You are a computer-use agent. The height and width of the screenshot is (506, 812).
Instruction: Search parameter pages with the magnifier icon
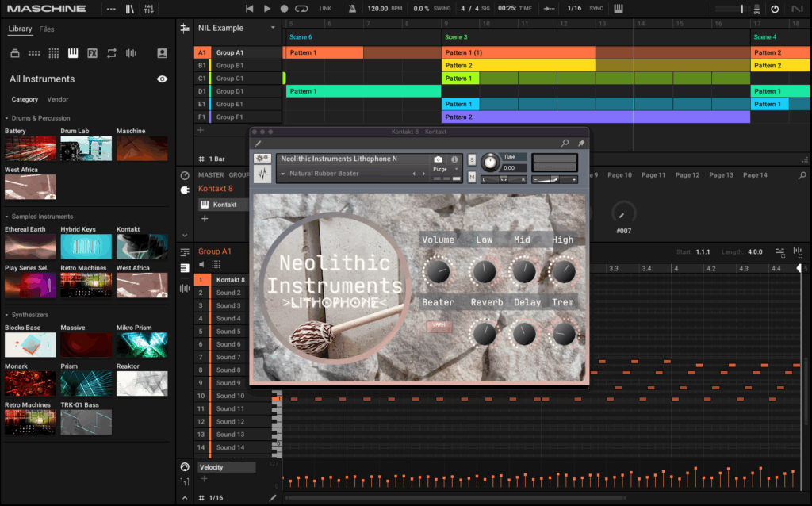click(x=802, y=175)
